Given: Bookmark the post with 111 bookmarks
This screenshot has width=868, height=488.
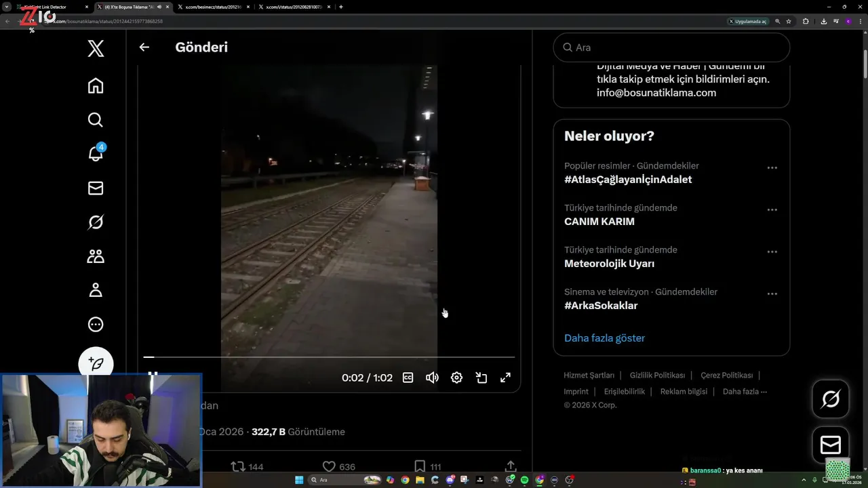Looking at the screenshot, I should (x=427, y=466).
